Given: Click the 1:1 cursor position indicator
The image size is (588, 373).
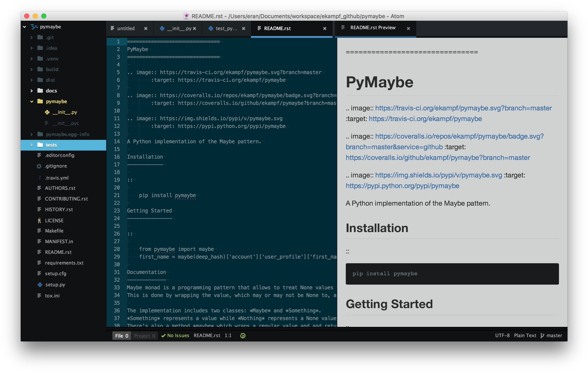Looking at the screenshot, I should pyautogui.click(x=228, y=336).
